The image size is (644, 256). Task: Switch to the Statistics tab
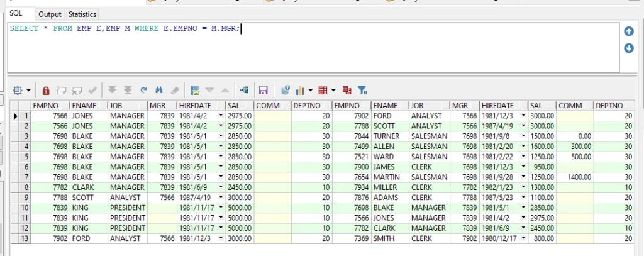(x=82, y=14)
